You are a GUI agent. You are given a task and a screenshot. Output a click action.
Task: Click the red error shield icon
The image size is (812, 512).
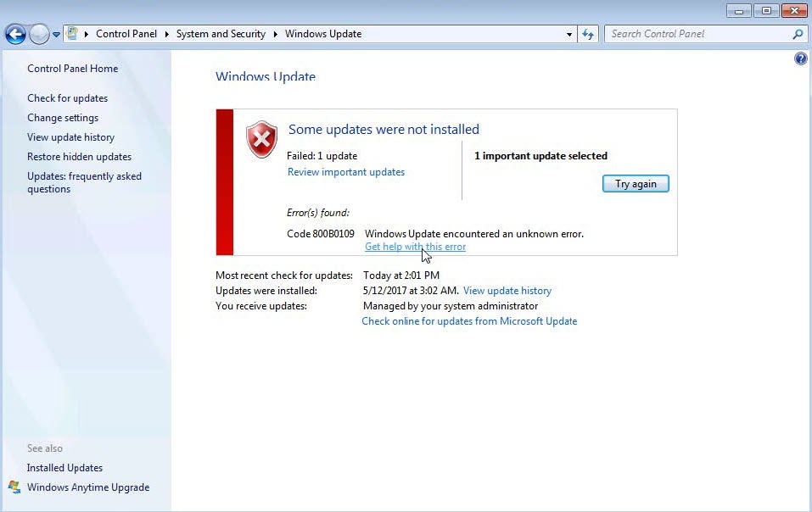click(x=261, y=139)
